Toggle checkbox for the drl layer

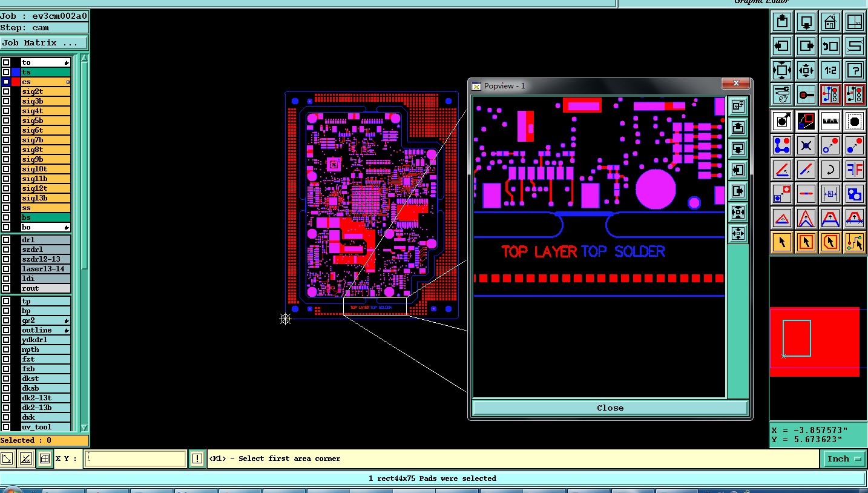pyautogui.click(x=6, y=240)
